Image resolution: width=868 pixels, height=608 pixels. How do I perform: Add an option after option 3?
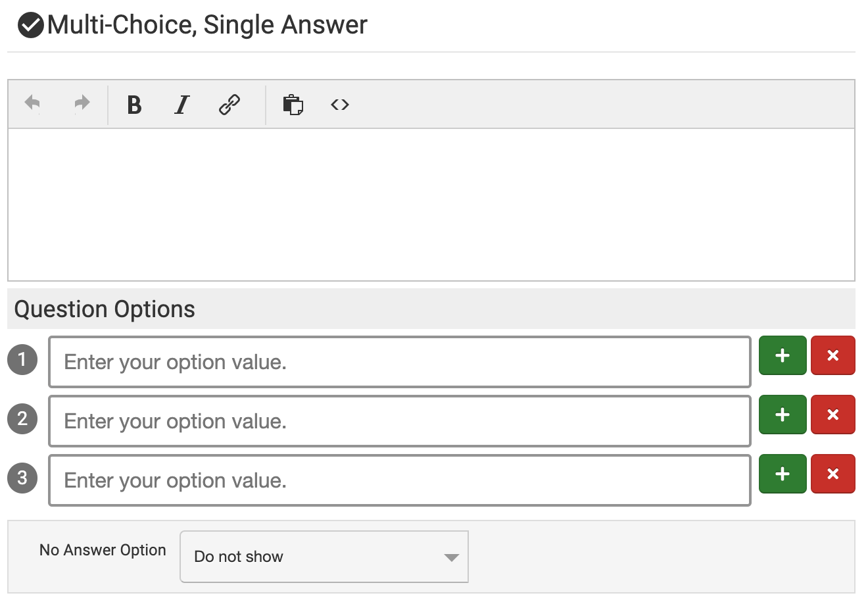tap(783, 474)
